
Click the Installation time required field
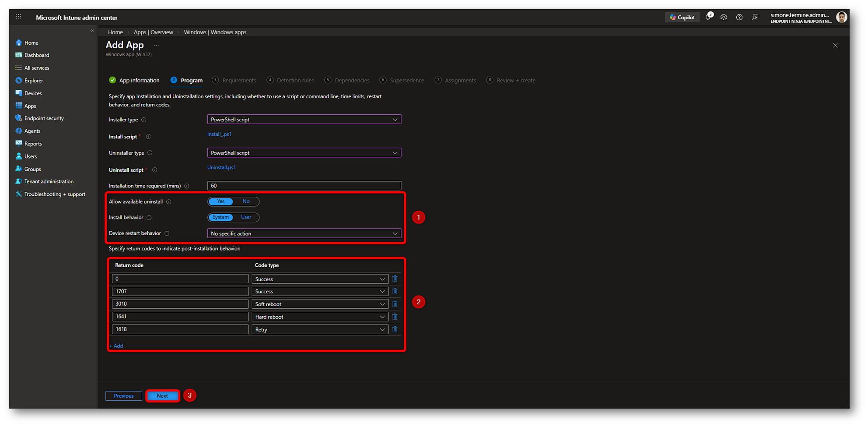(304, 186)
